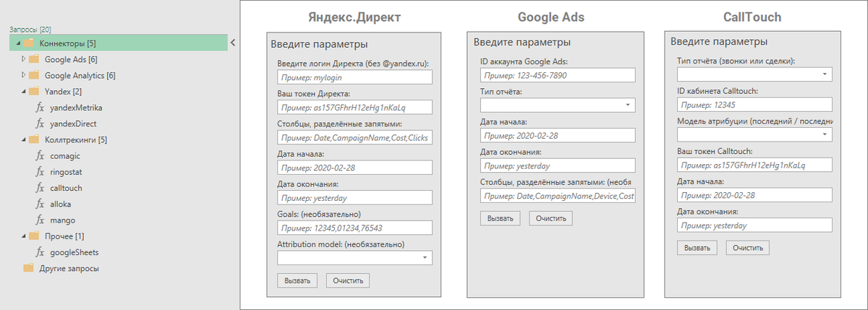This screenshot has height=310, width=868.
Task: Focus the ID кабинета Calltouch field
Action: [x=754, y=105]
